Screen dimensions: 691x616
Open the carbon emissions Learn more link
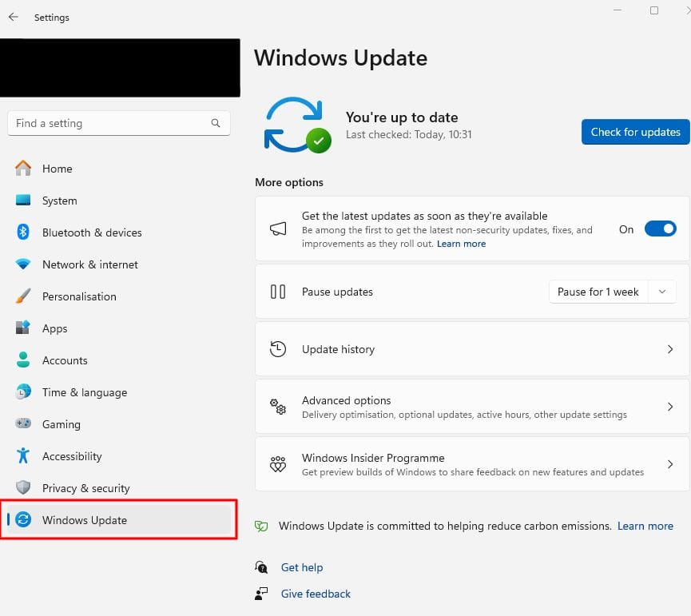click(x=645, y=526)
